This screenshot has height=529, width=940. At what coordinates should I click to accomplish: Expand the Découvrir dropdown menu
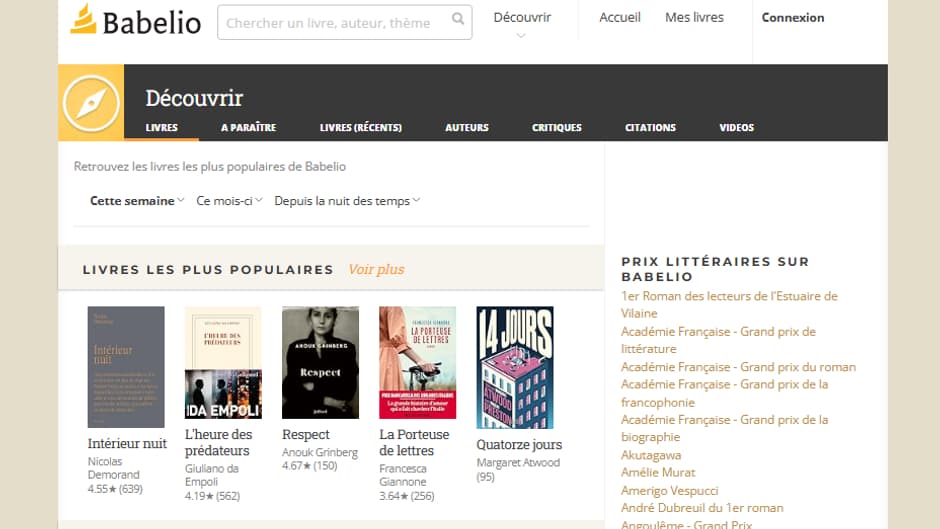(522, 24)
